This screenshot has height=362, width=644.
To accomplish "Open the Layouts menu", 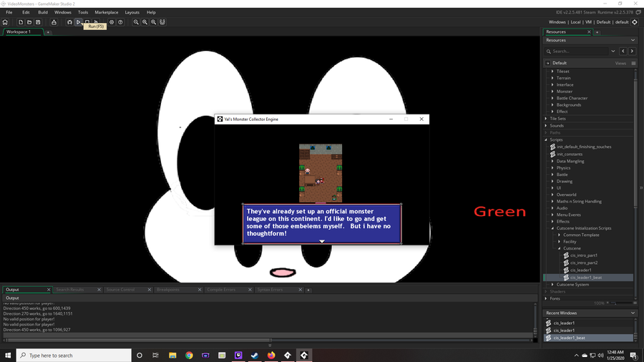I will pyautogui.click(x=132, y=12).
